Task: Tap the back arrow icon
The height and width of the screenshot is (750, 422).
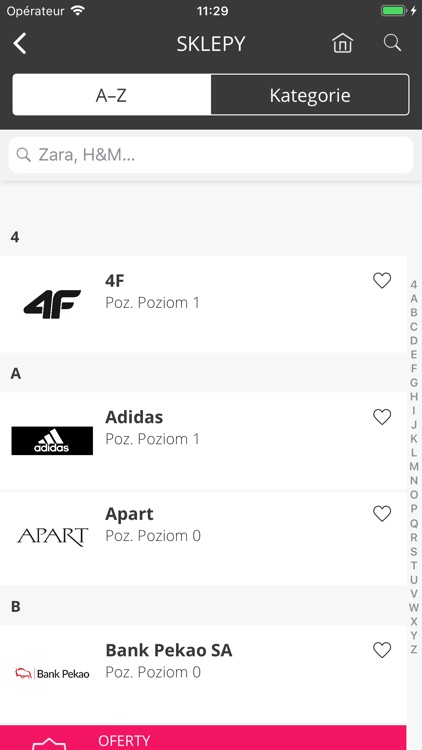Action: pos(20,44)
